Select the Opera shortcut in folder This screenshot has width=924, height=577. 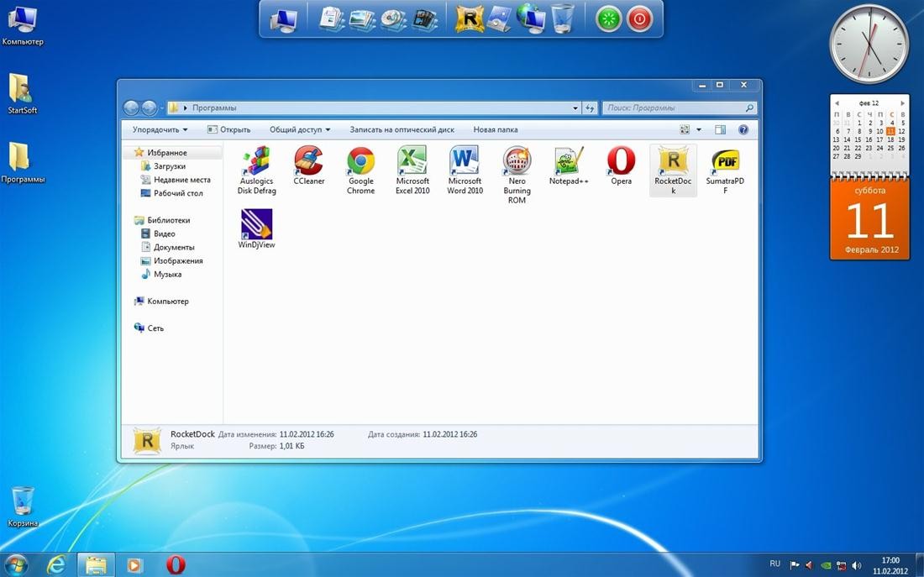pos(621,165)
